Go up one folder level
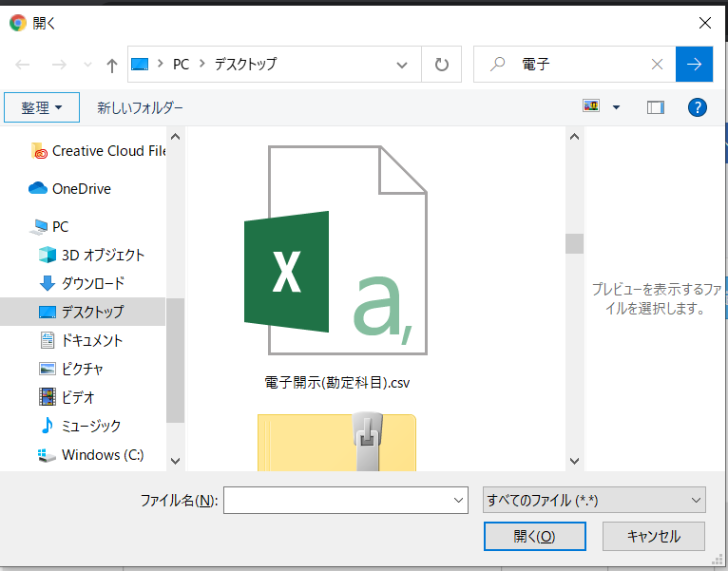Viewport: 728px width, 571px height. 111,65
